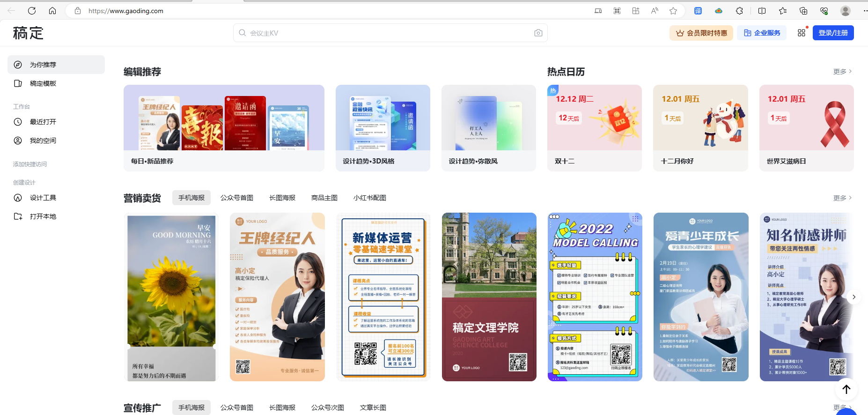Select 文章长图 tab

point(373,408)
